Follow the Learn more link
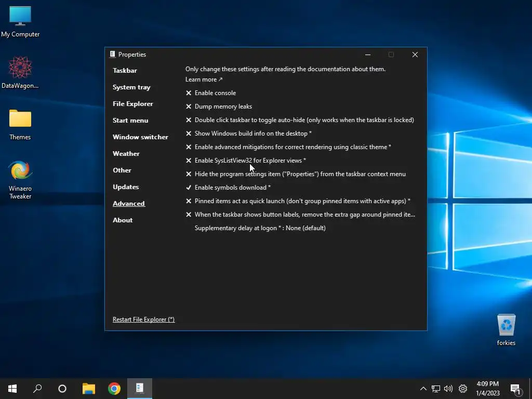The width and height of the screenshot is (532, 399). click(204, 79)
